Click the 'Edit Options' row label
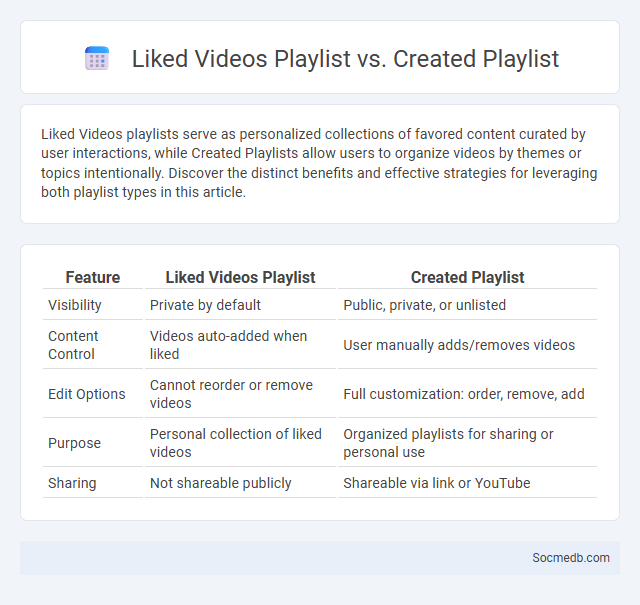Image resolution: width=640 pixels, height=605 pixels. pyautogui.click(x=87, y=394)
